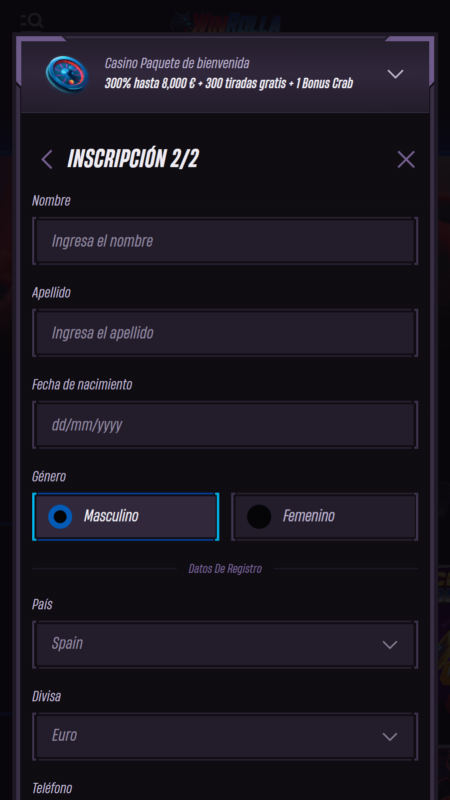Go back using the left arrow icon
This screenshot has width=450, height=800.
pos(47,160)
